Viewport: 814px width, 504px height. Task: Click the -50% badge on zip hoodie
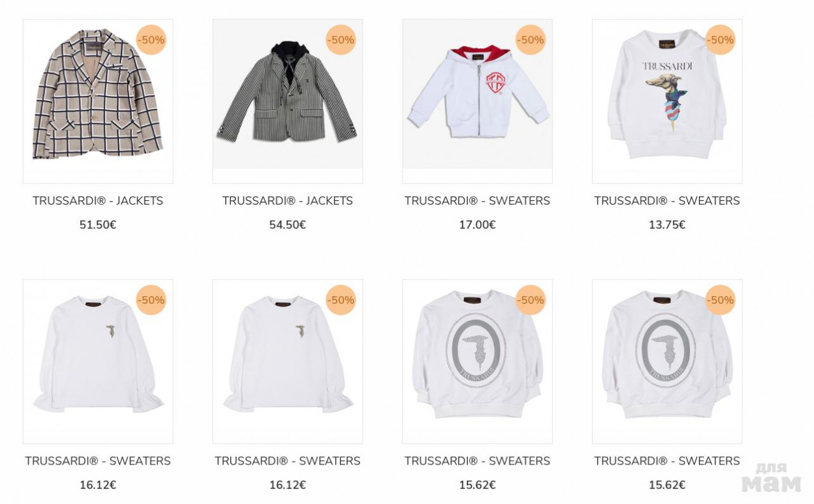tap(530, 40)
